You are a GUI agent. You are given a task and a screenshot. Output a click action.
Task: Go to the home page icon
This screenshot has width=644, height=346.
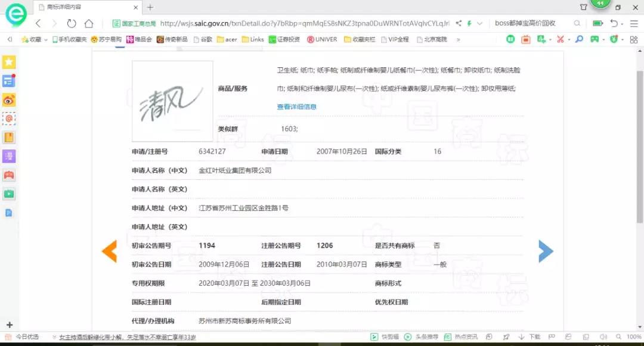pyautogui.click(x=89, y=23)
